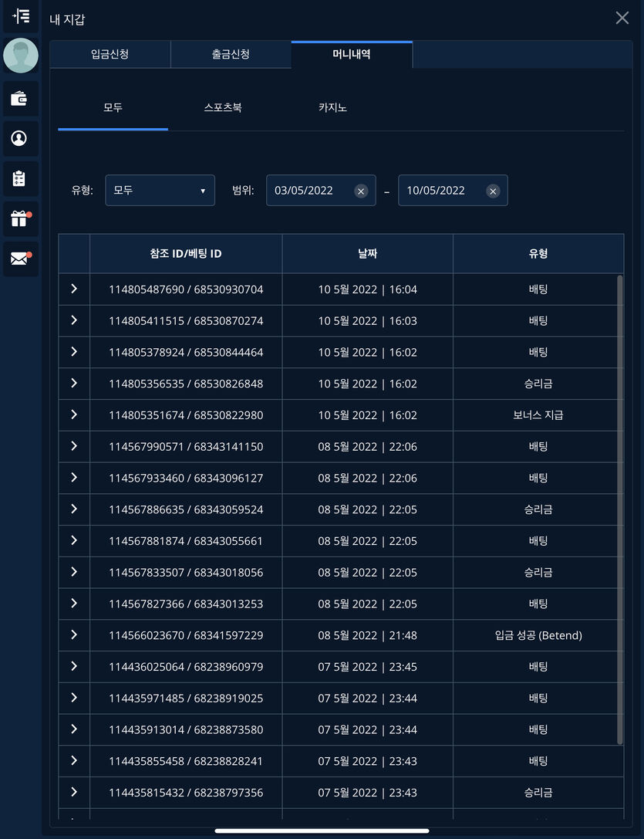Viewport: 644px width, 839px height.
Task: Expand row 114567990571 / 68343141150
Action: coord(74,446)
